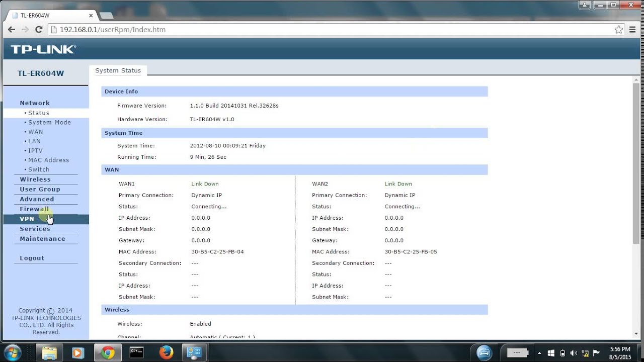Open the Action Center flag icon
644x362 pixels.
597,353
